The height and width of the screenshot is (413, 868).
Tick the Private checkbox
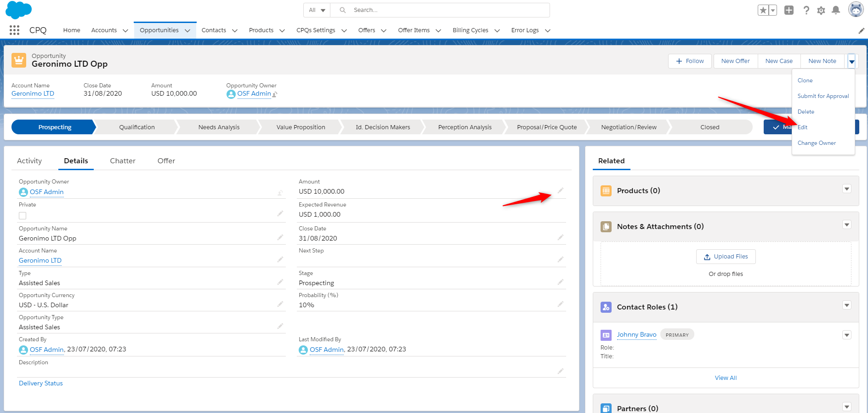click(x=23, y=216)
